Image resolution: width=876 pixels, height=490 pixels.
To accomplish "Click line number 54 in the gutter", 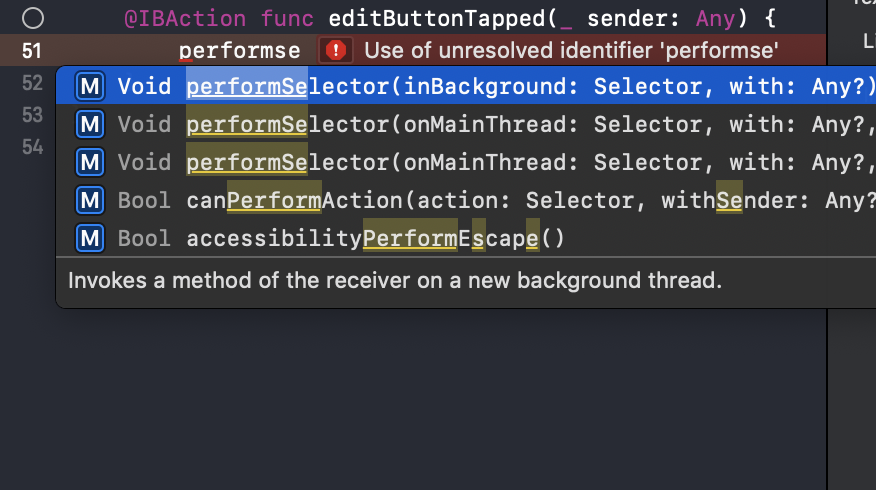I will pos(32,148).
